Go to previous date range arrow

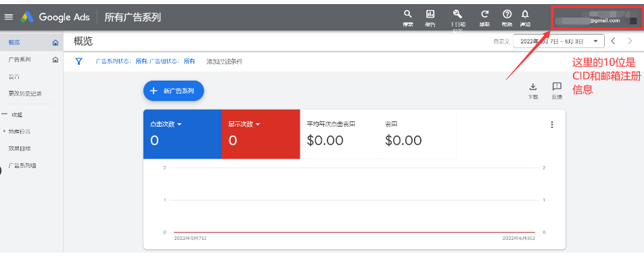pos(613,41)
